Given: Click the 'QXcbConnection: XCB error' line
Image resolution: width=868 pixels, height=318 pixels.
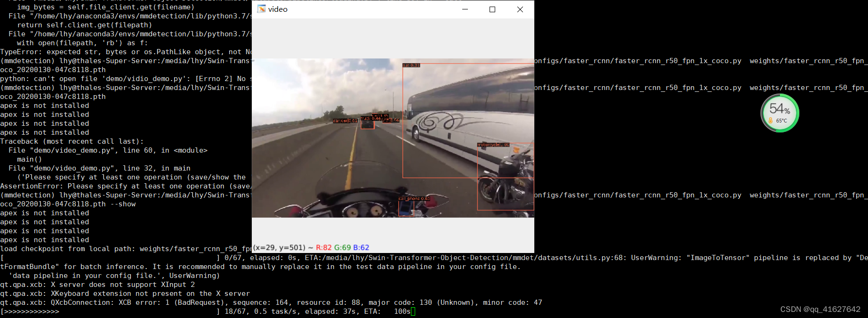Looking at the screenshot, I should tap(271, 302).
